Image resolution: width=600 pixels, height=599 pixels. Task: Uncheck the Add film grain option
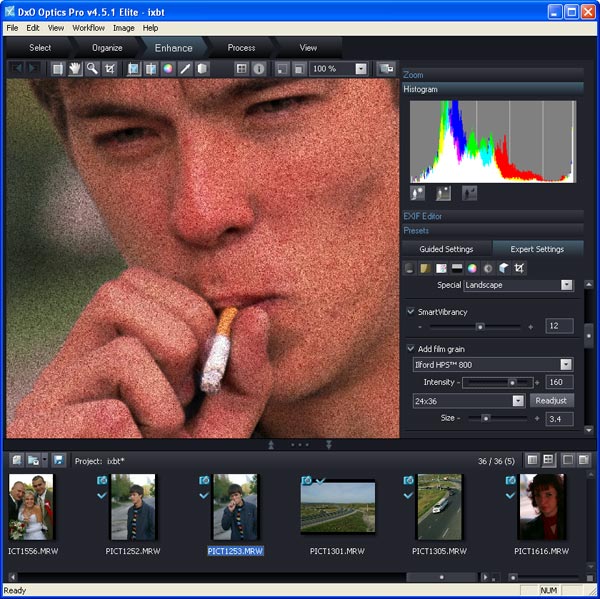coord(411,348)
